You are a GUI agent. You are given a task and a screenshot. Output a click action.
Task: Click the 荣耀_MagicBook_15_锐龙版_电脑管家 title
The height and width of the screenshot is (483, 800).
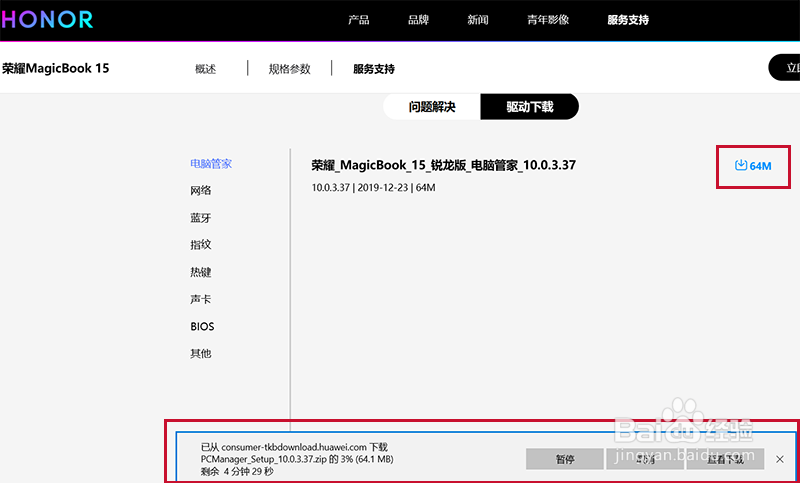click(x=443, y=165)
